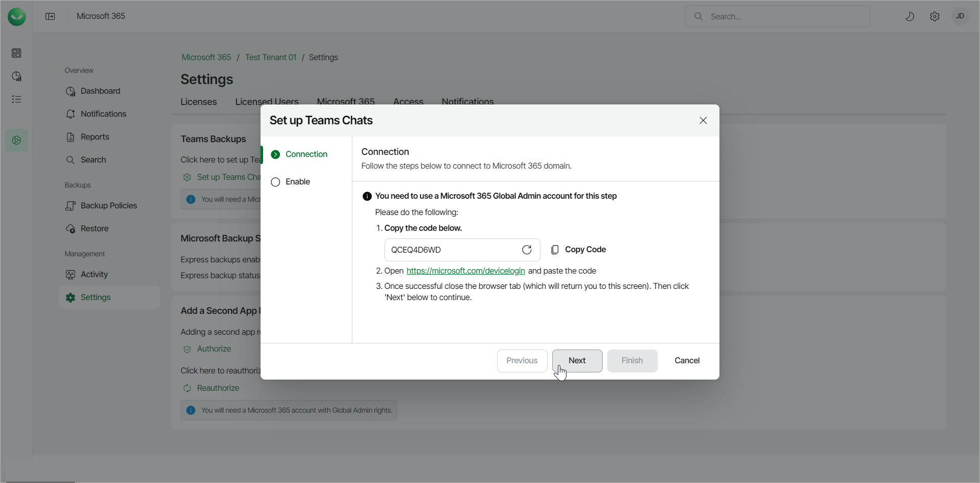
Task: Open the dashboard grid icon in left rail
Action: (16, 53)
